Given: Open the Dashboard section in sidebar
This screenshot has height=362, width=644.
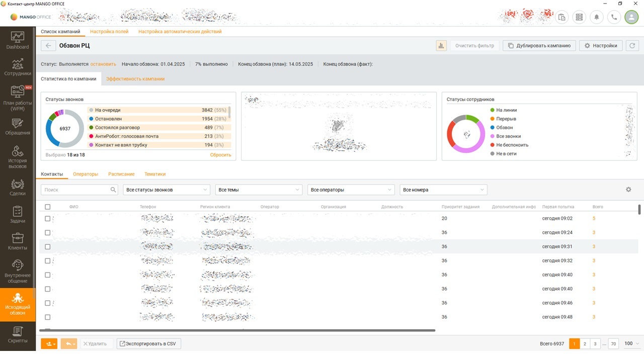Looking at the screenshot, I should tap(18, 40).
